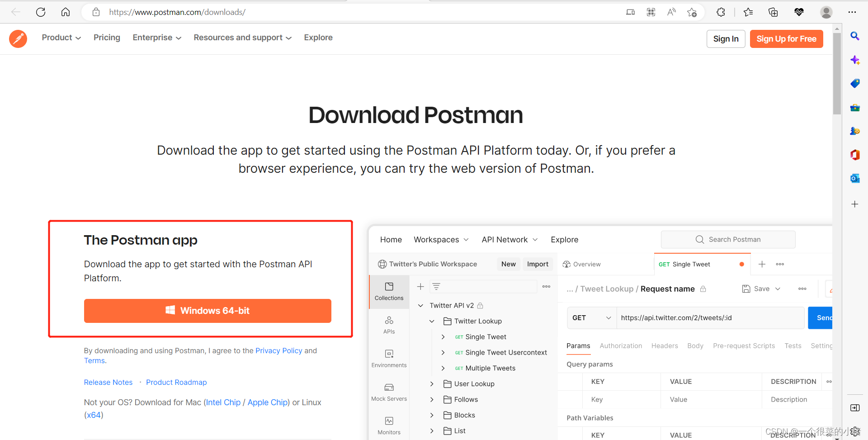Go to browser home page icon

point(66,12)
